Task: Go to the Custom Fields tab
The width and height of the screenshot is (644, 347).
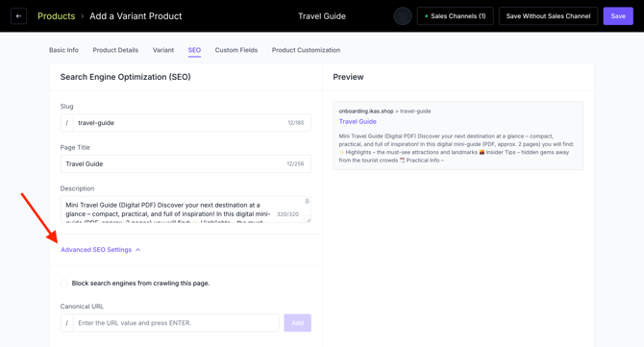Action: (236, 50)
